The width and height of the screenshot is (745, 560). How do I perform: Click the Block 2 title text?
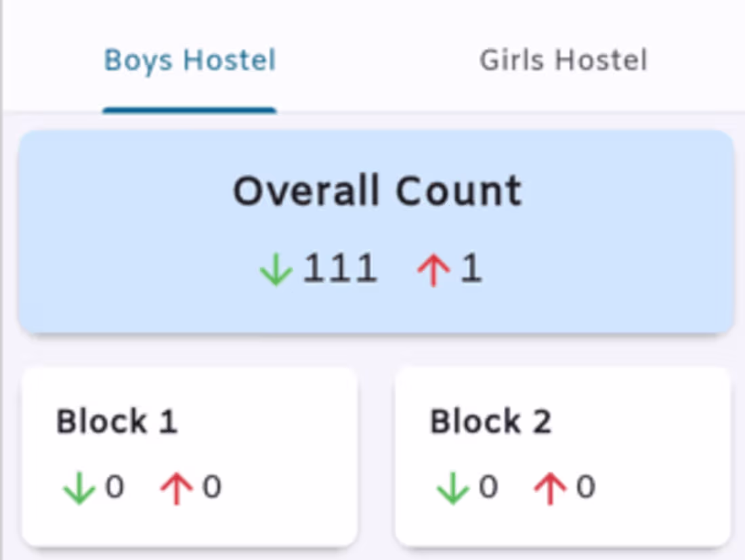[x=490, y=421]
